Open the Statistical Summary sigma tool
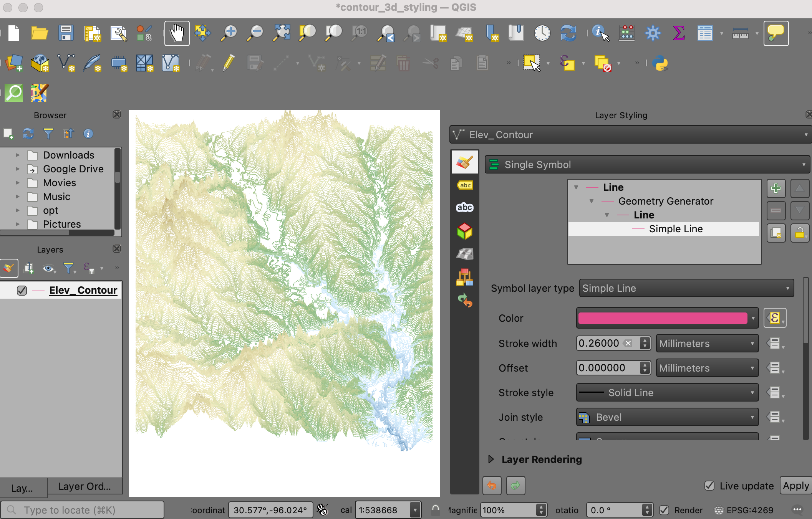Screen dimensions: 812x519 tap(679, 33)
